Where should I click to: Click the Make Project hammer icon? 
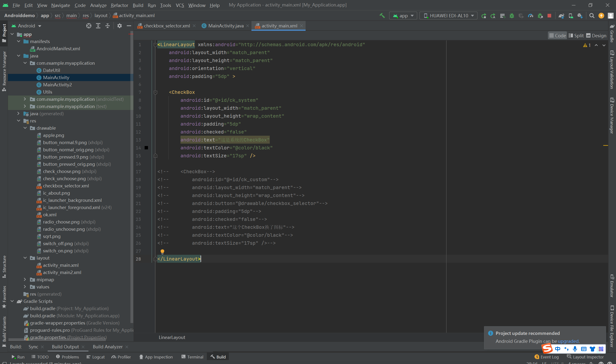coord(382,15)
